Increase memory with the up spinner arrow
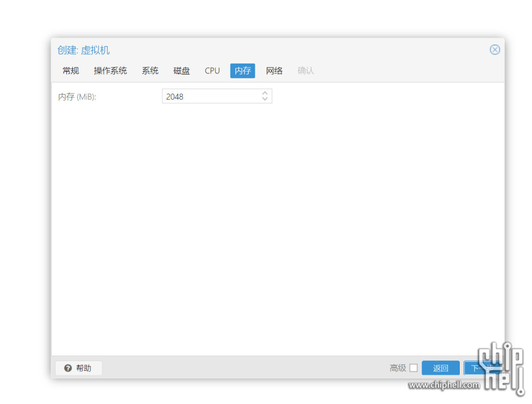The width and height of the screenshot is (532, 404). [x=265, y=93]
